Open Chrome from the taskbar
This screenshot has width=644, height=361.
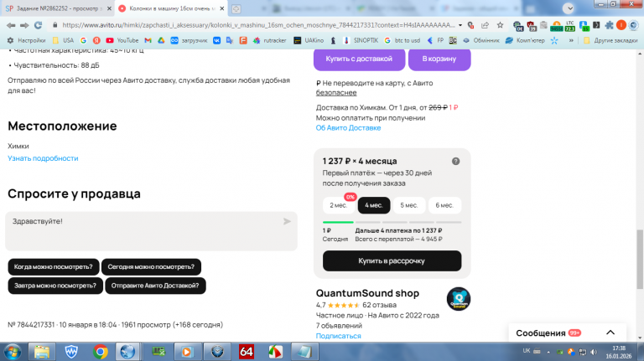point(101,352)
